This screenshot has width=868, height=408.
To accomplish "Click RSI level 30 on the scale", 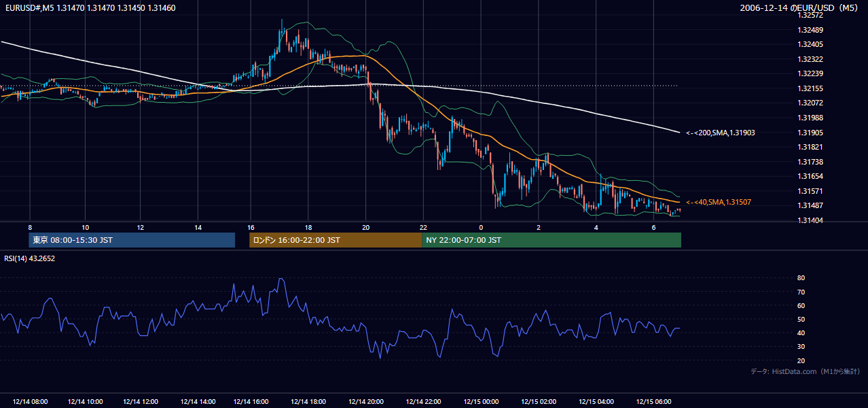I will pos(801,347).
